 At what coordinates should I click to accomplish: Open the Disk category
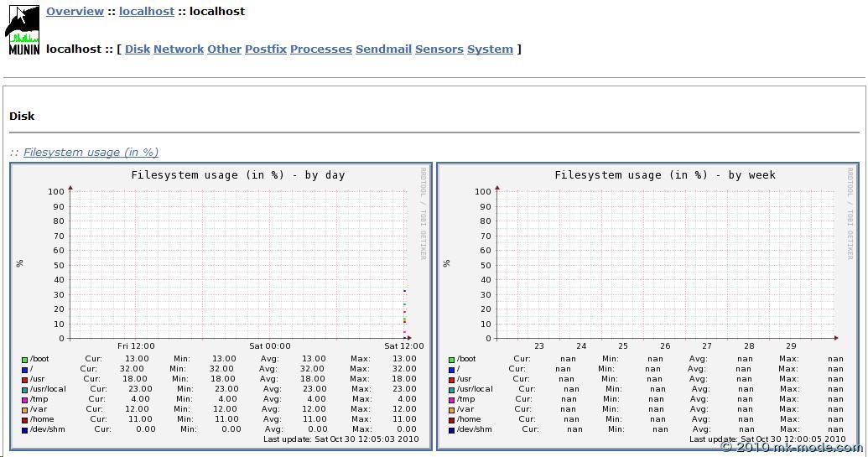(137, 49)
